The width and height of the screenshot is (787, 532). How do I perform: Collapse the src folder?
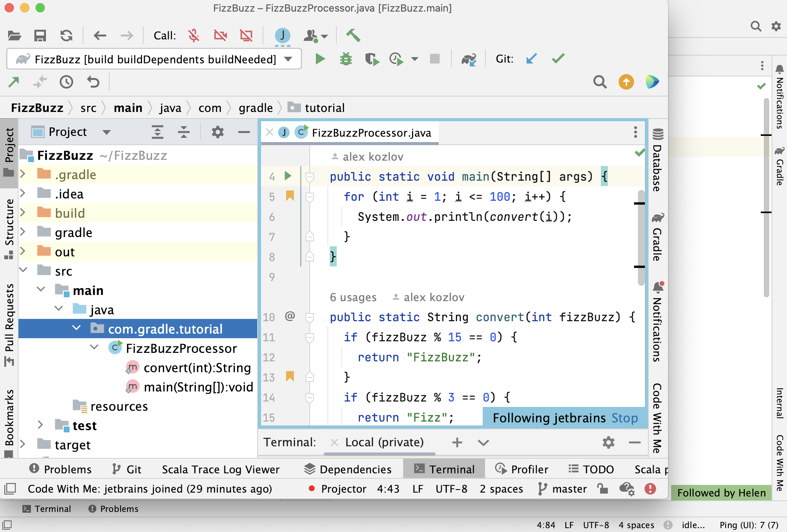(23, 270)
